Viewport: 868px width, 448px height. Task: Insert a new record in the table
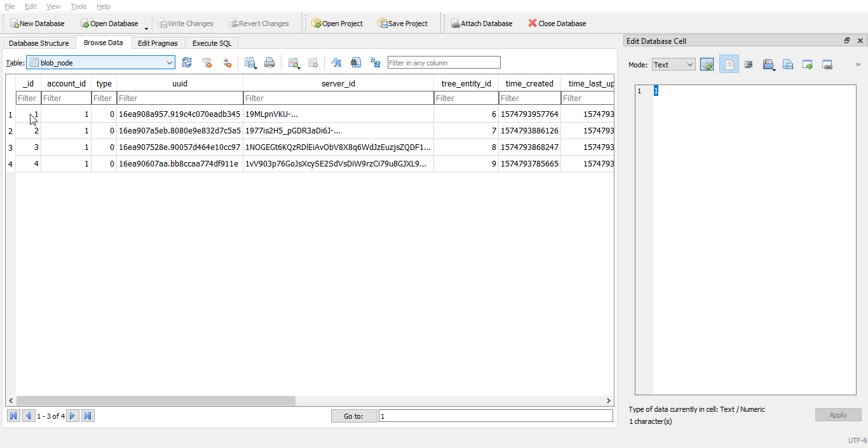pyautogui.click(x=293, y=62)
